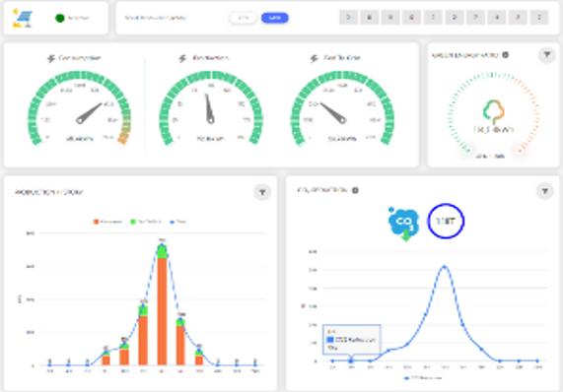Open the production chart funnel filter
This screenshot has height=392, width=563.
click(262, 192)
